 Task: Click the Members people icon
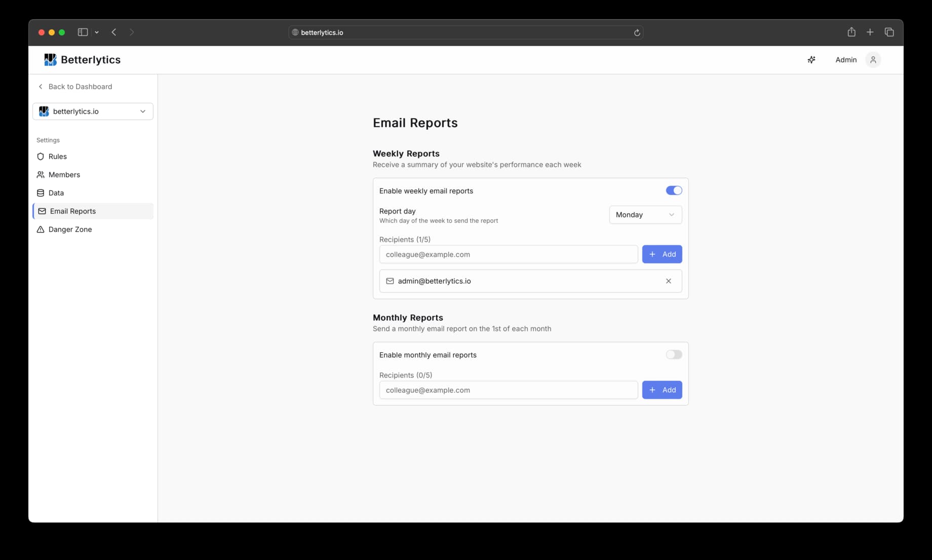pos(41,175)
